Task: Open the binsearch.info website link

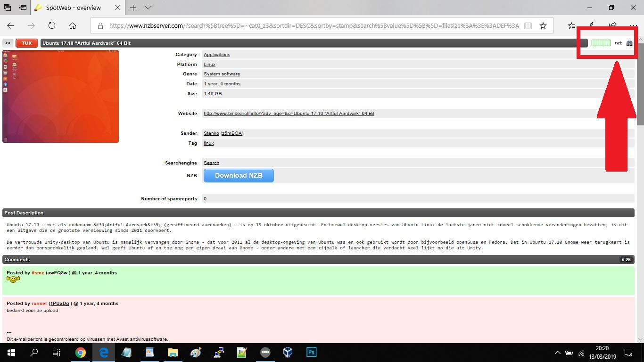Action: (289, 114)
